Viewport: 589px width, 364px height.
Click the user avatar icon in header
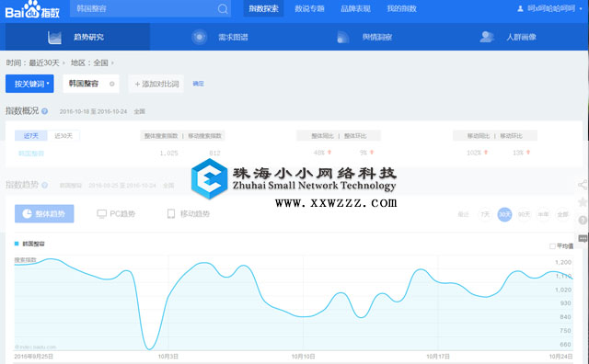click(520, 8)
